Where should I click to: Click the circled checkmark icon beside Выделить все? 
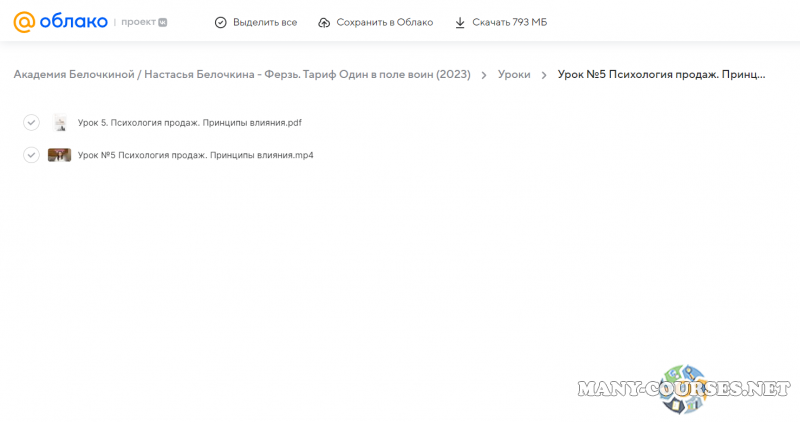(x=221, y=22)
